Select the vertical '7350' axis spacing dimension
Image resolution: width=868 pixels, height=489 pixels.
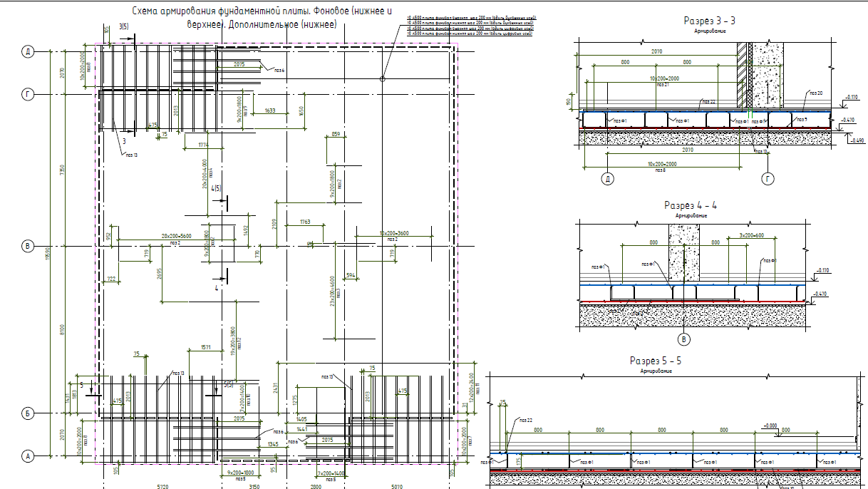coord(62,170)
